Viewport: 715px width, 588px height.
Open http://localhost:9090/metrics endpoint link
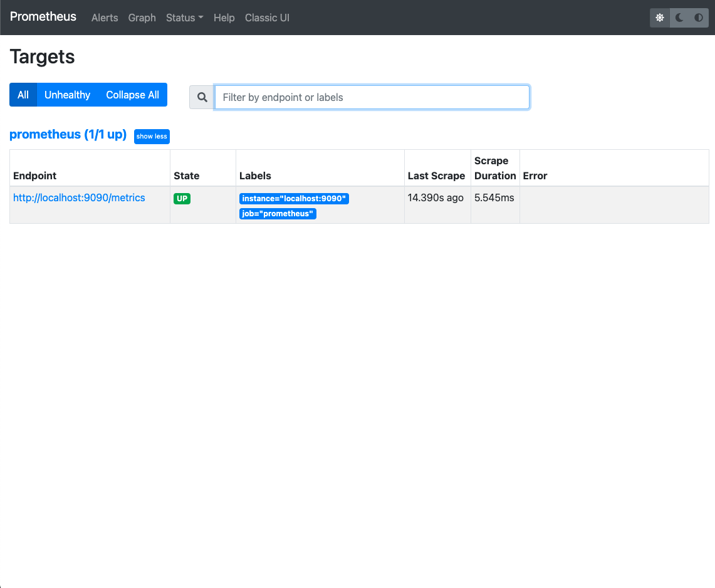point(79,198)
